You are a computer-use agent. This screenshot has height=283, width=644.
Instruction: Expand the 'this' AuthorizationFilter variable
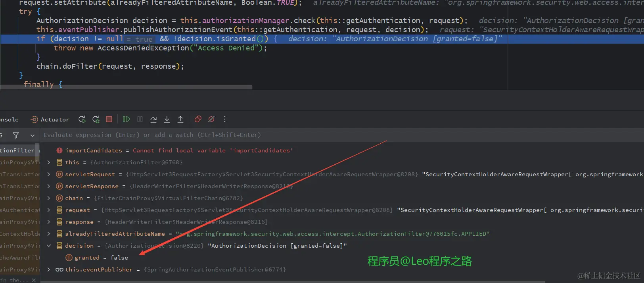pyautogui.click(x=49, y=162)
